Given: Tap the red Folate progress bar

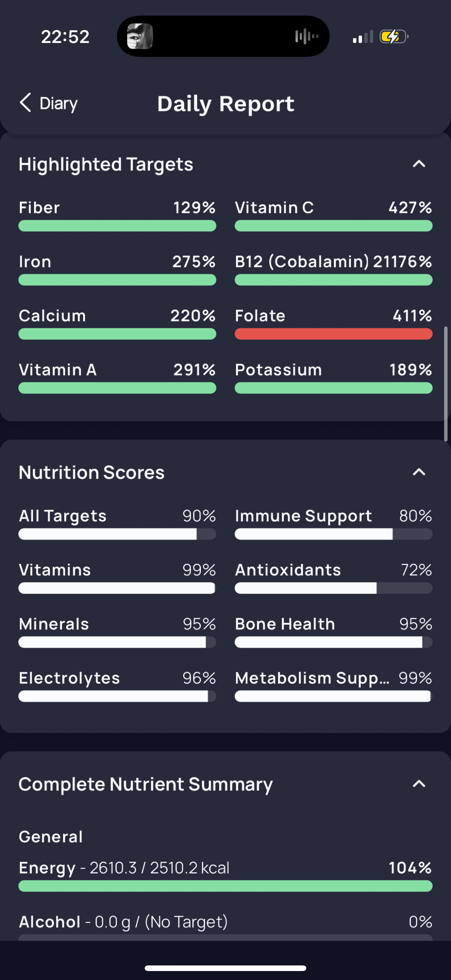Looking at the screenshot, I should pyautogui.click(x=334, y=334).
